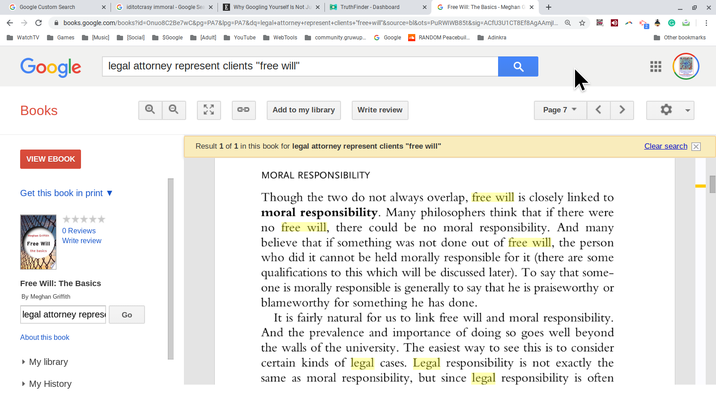The height and width of the screenshot is (403, 716).
Task: Go forward in browser history
Action: tap(24, 23)
